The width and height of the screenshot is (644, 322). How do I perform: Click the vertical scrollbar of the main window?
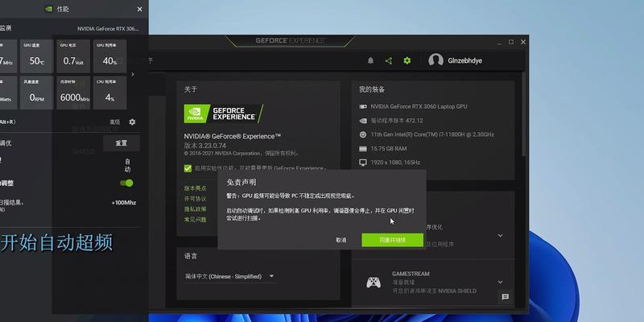click(x=524, y=114)
